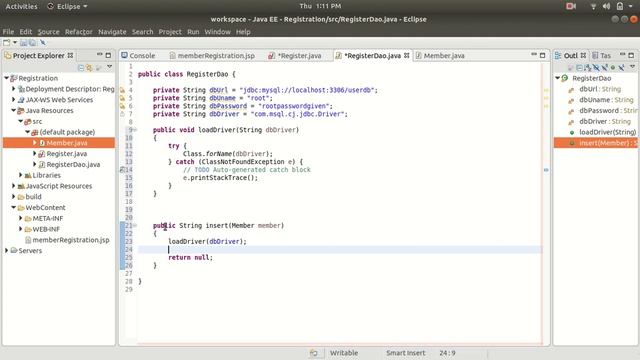Viewport: 640px width, 360px height.
Task: Click the New file toolbar icon
Action: click(6, 42)
